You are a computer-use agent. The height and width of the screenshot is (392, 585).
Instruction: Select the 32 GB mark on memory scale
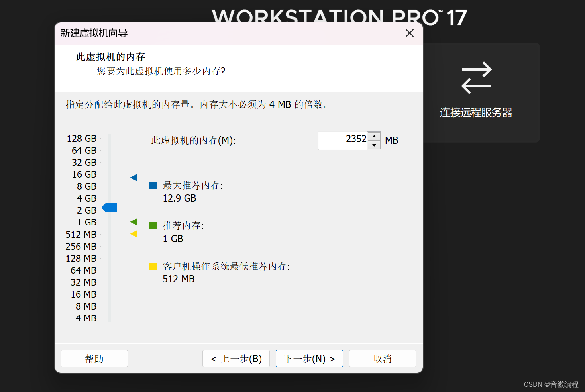(x=84, y=163)
